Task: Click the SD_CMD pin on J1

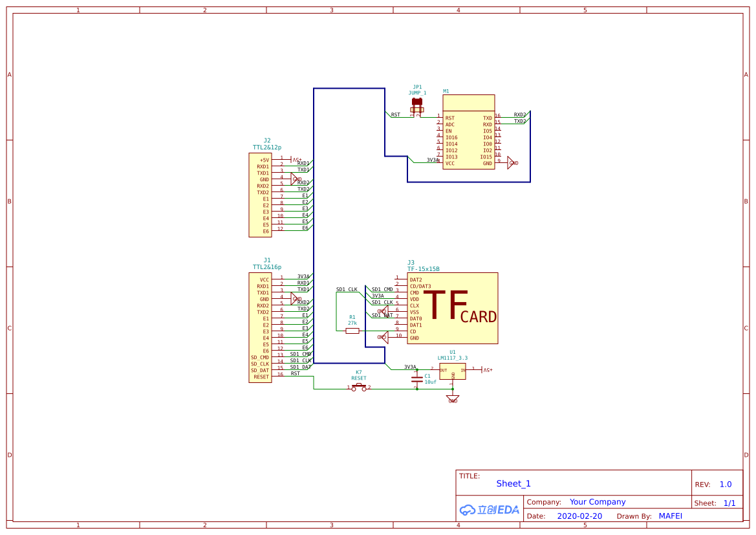Action: (260, 358)
